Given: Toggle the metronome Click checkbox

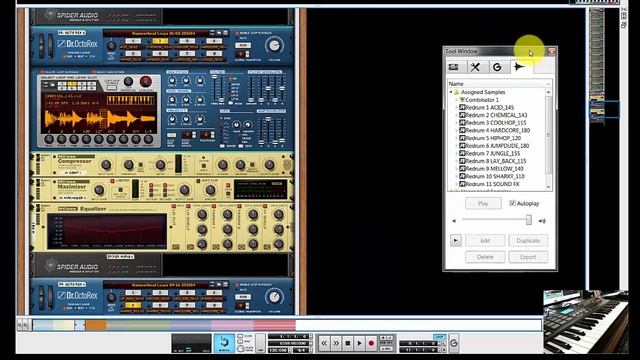Looking at the screenshot, I should pyautogui.click(x=240, y=336).
